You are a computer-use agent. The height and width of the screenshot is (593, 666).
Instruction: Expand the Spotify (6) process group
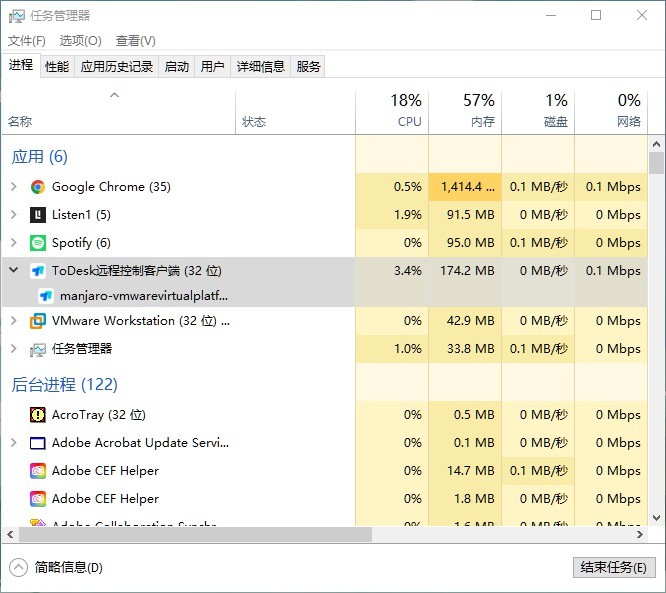pyautogui.click(x=14, y=243)
